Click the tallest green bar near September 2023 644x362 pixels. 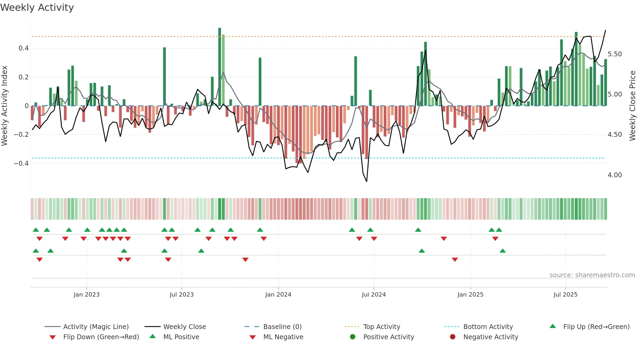pyautogui.click(x=219, y=67)
